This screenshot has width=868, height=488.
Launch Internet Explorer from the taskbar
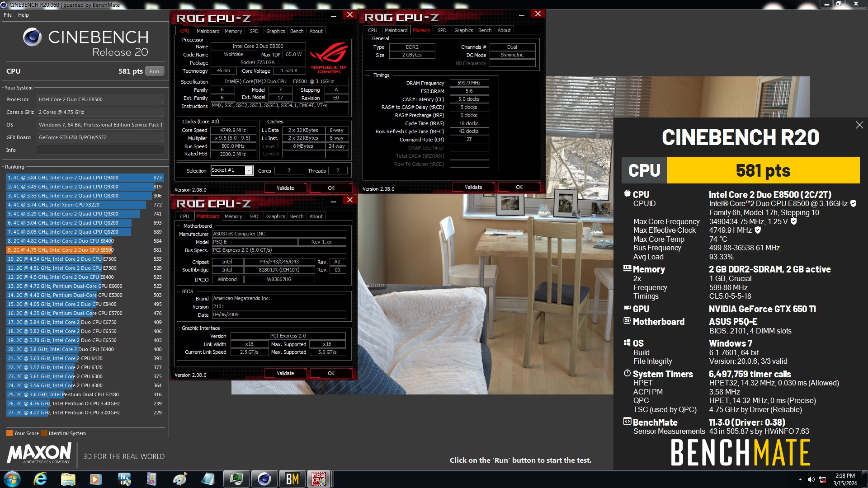click(40, 479)
